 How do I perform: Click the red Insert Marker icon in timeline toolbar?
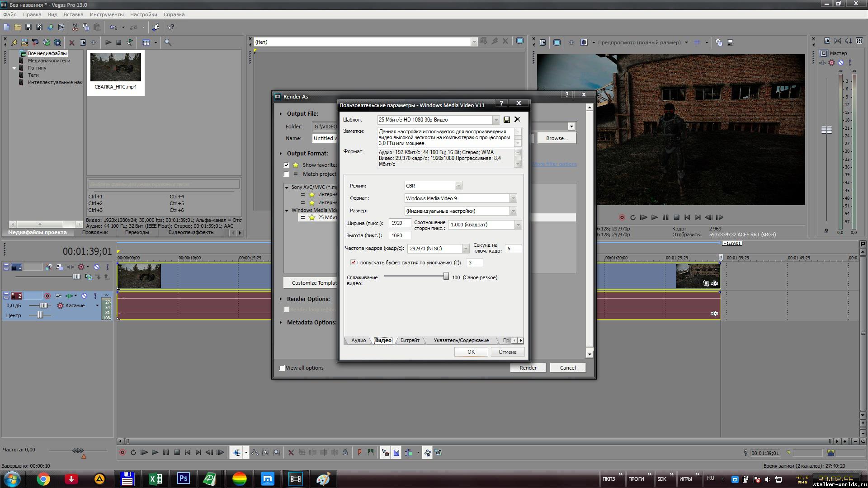(359, 452)
